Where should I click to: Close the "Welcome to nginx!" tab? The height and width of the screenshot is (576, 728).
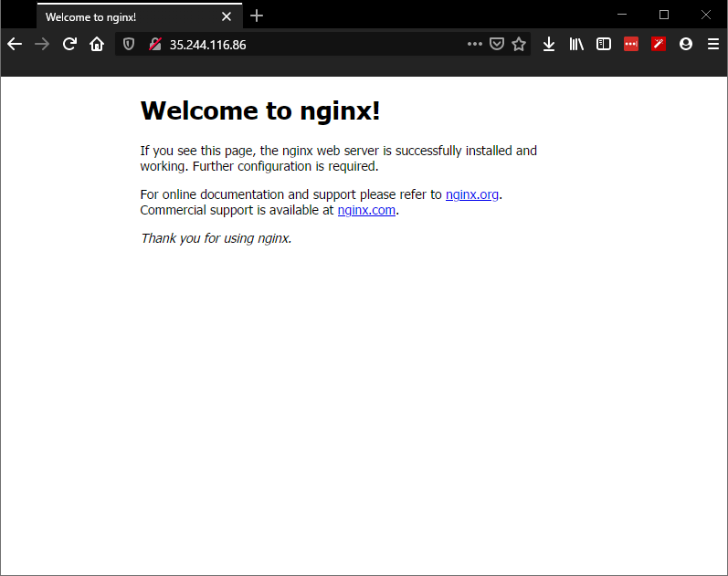coord(227,16)
